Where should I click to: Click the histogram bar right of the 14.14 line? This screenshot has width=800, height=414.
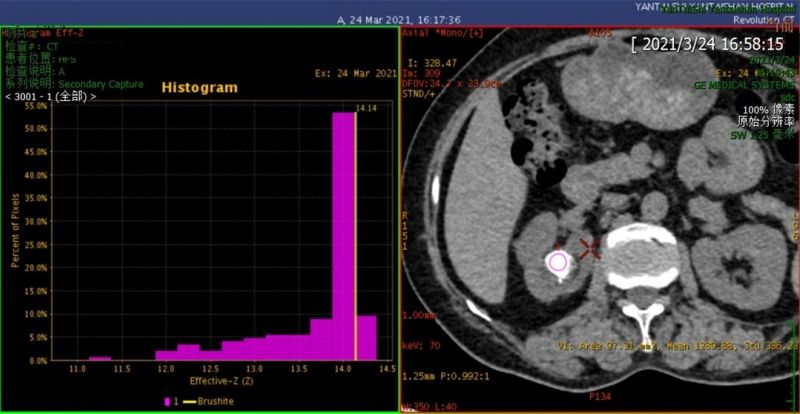[366, 338]
